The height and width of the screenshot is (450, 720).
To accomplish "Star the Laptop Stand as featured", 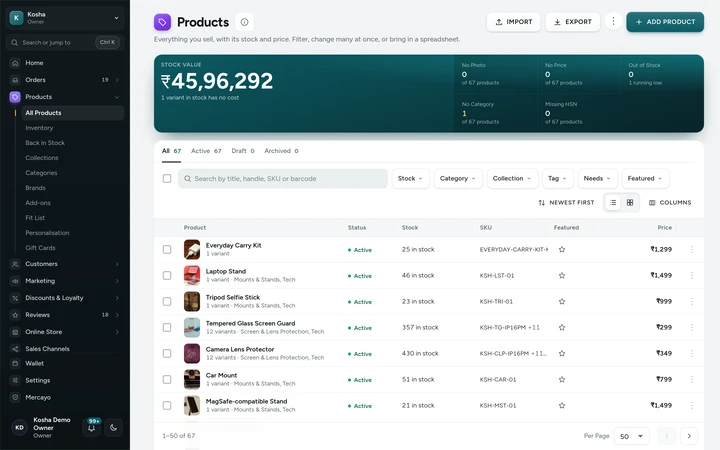I will pyautogui.click(x=562, y=276).
